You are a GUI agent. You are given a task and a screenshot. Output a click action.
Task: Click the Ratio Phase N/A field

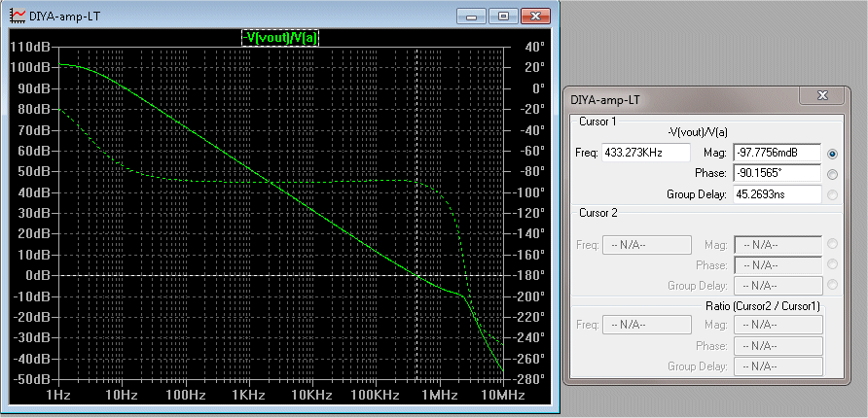pos(778,345)
